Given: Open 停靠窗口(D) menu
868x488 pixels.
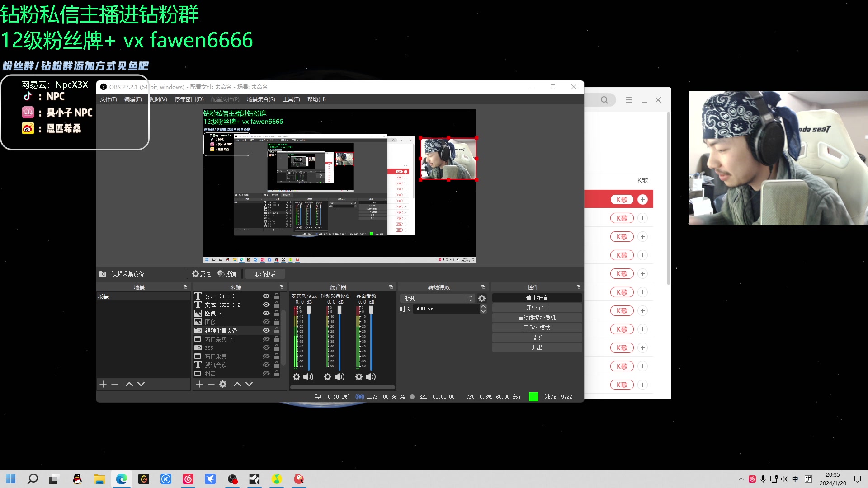Looking at the screenshot, I should pyautogui.click(x=189, y=99).
